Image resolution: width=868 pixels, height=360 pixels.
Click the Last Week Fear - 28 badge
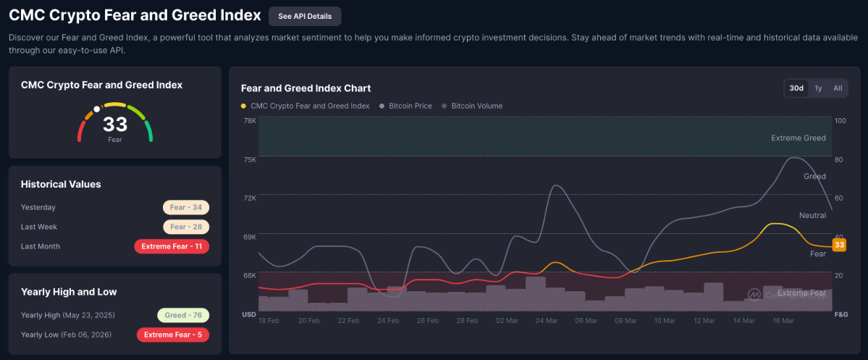186,227
